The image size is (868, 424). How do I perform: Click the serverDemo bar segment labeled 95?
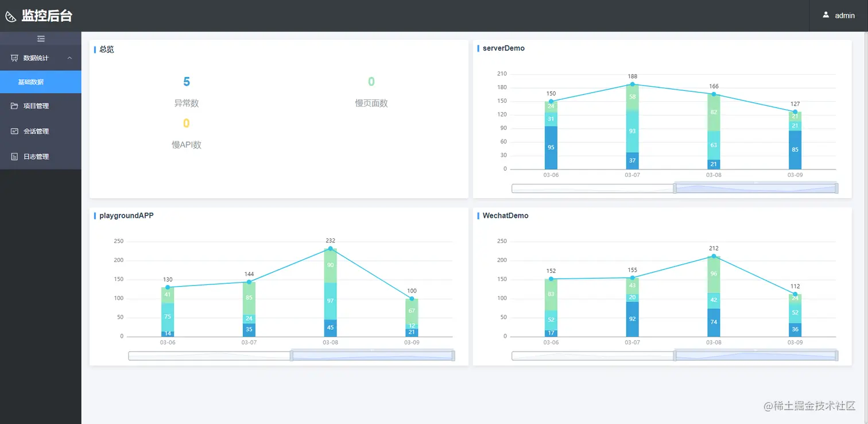tap(551, 148)
